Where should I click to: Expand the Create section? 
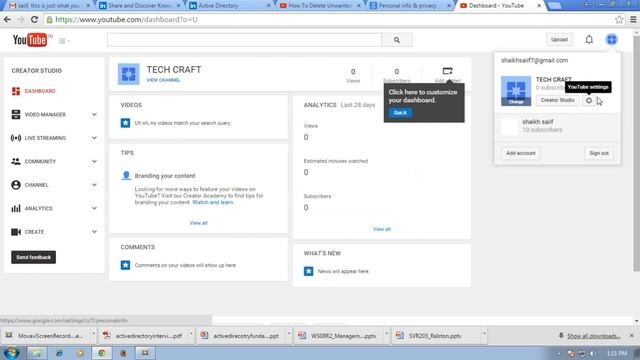click(94, 232)
